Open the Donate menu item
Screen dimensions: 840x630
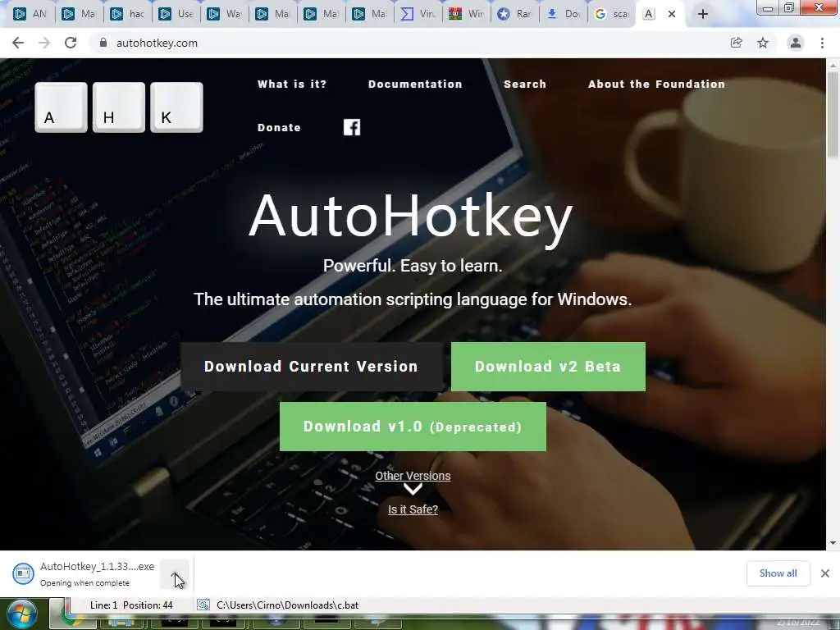(x=279, y=127)
